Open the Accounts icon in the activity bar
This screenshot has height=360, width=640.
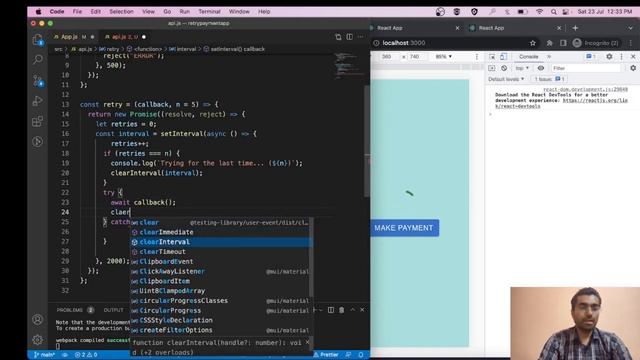pyautogui.click(x=38, y=319)
